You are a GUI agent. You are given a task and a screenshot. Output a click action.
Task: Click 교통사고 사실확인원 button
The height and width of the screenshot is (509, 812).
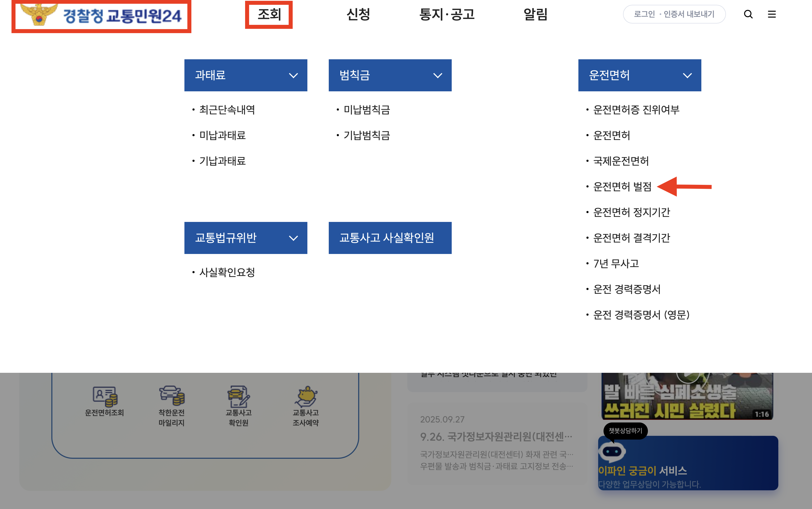click(x=390, y=238)
